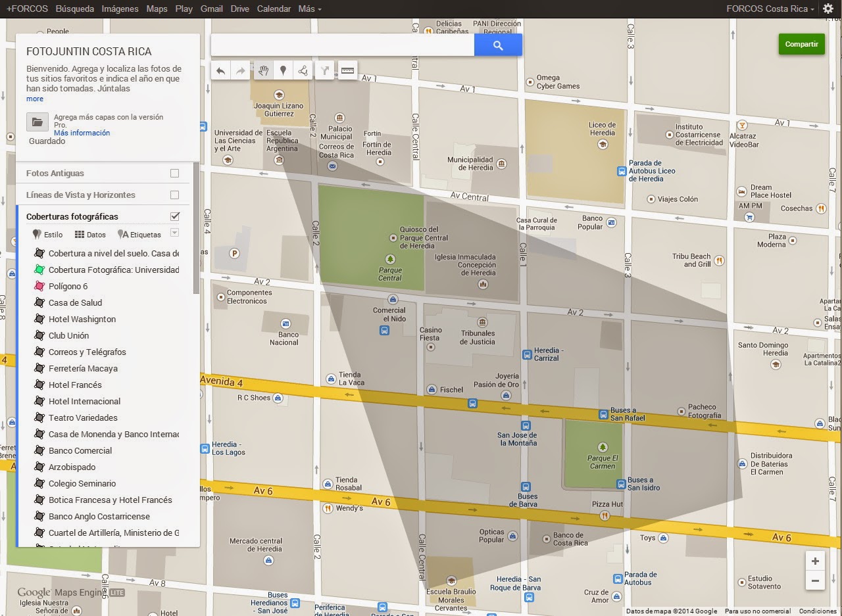Click the green Compartir button
842x616 pixels.
pos(802,44)
